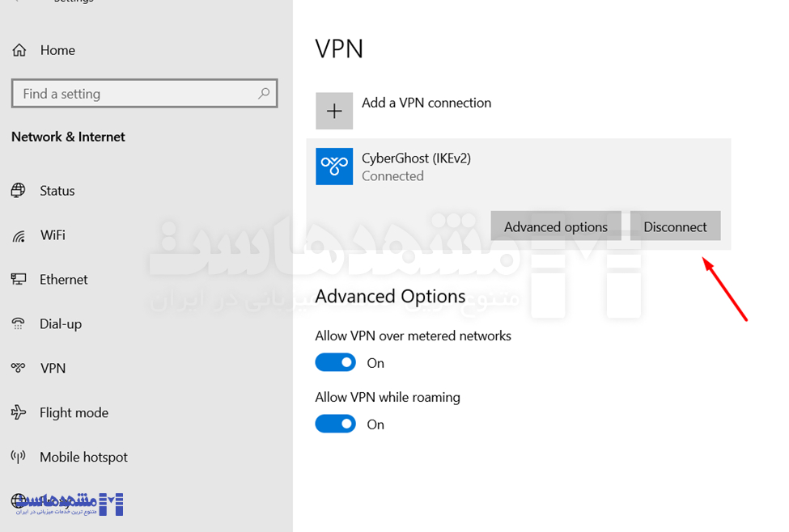Screen dimensions: 789x532
Task: Click the CyberGhost VPN logo icon
Action: (334, 167)
